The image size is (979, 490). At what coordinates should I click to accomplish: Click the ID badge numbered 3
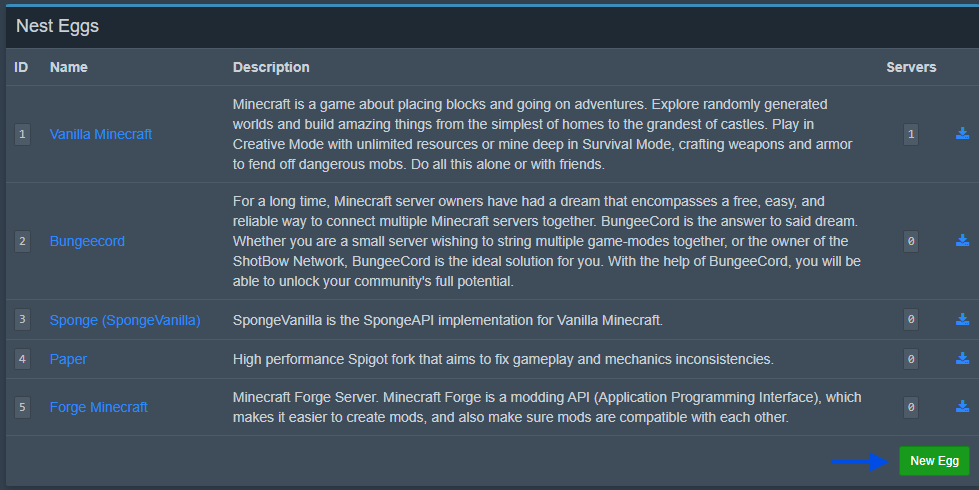coord(22,320)
